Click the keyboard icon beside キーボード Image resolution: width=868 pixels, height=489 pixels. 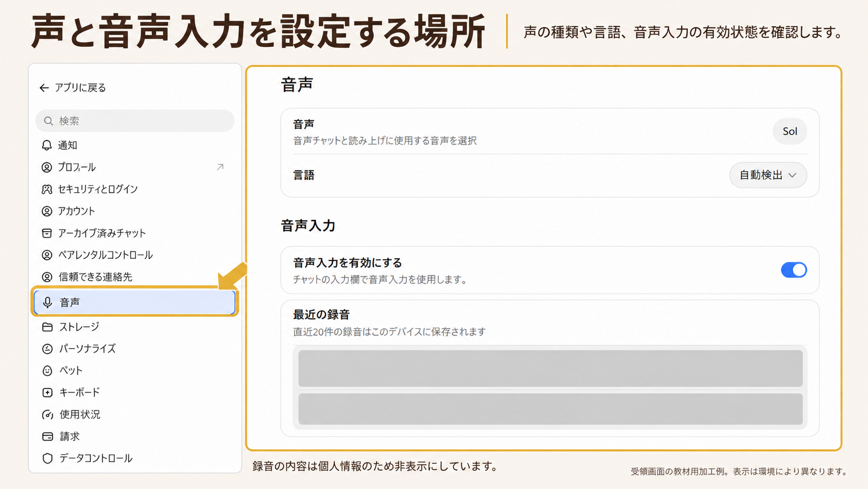[x=47, y=392]
